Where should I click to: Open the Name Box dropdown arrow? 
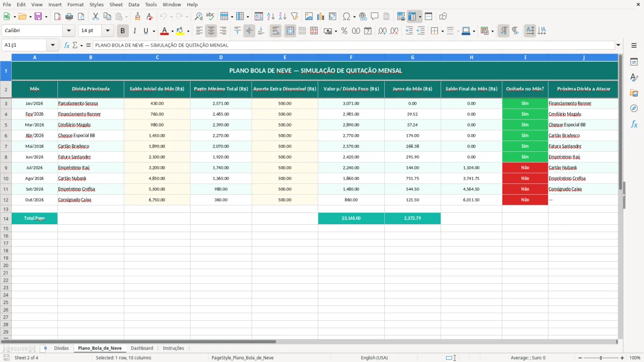coord(53,45)
